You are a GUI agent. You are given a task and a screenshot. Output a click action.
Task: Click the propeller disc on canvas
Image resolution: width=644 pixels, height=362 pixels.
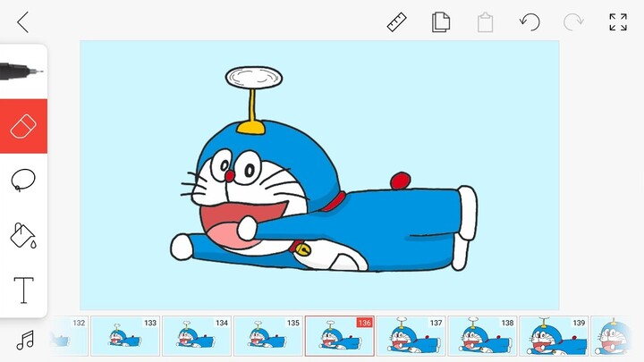click(254, 78)
